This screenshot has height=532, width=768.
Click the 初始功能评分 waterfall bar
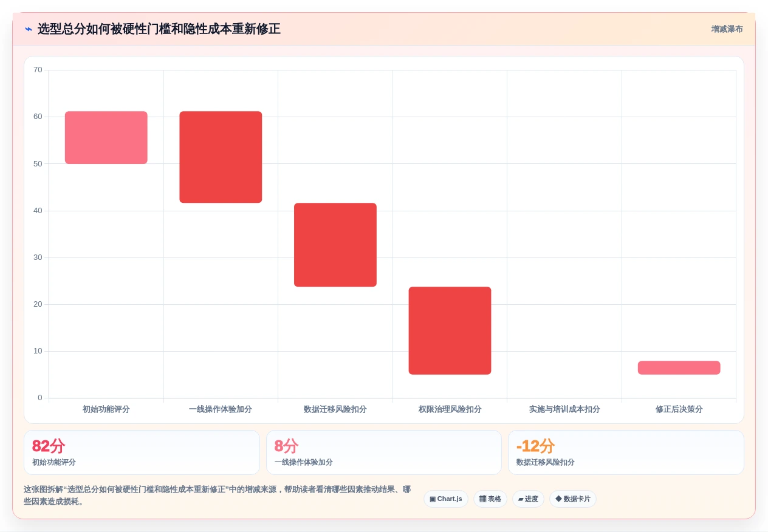[106, 137]
